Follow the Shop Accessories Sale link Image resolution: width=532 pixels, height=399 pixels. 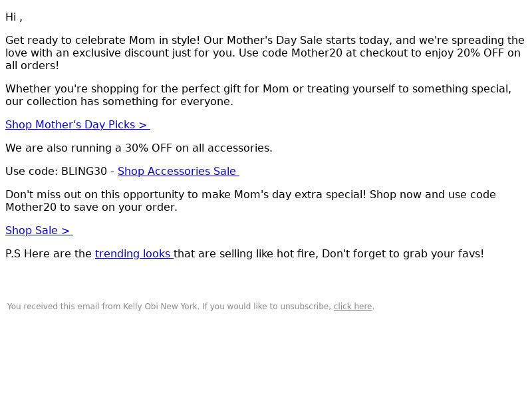pos(178,172)
